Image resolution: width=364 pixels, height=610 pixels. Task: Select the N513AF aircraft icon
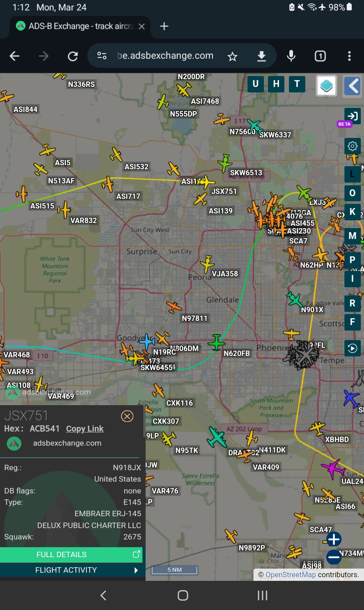click(x=41, y=170)
